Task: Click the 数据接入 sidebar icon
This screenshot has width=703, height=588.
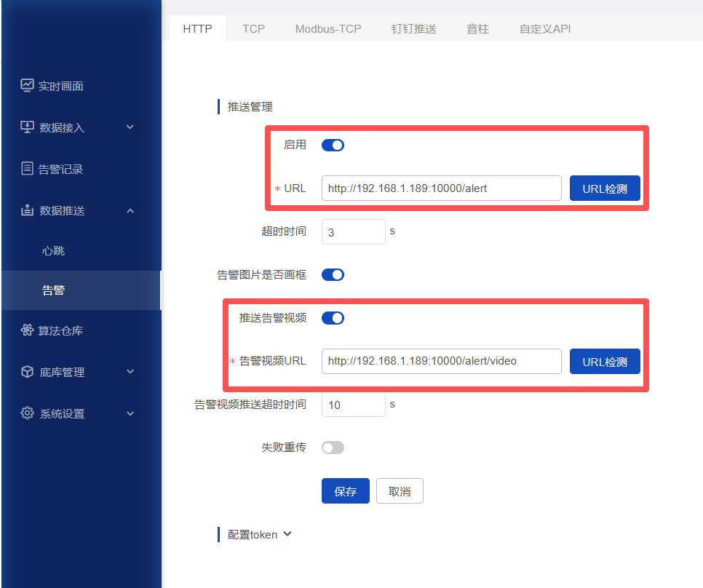Action: click(27, 127)
